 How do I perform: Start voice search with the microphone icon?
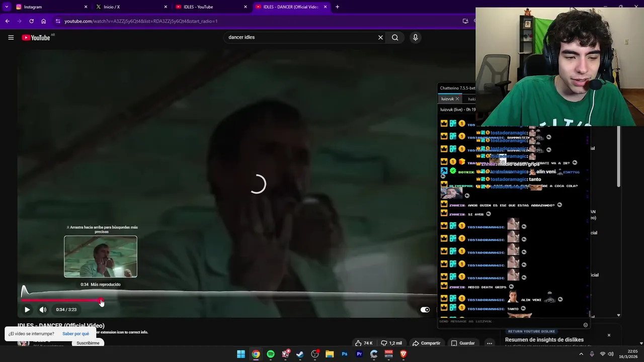point(415,37)
